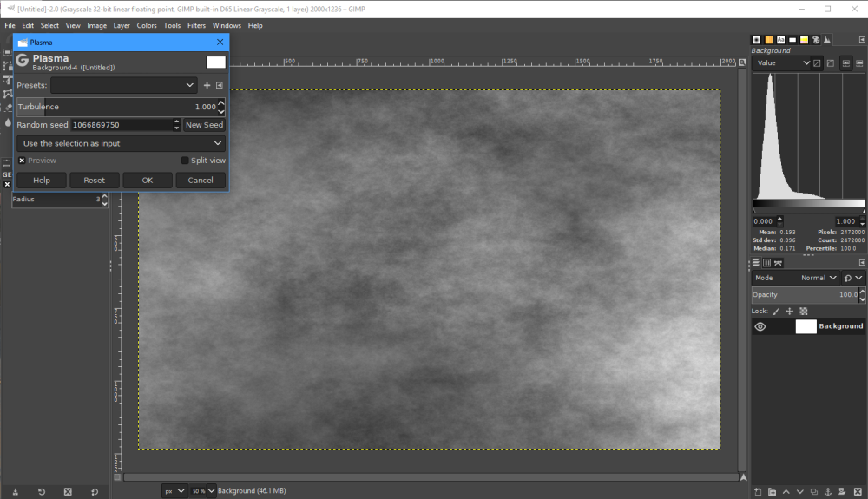
Task: Click OK in the Plasma dialog
Action: (x=148, y=181)
